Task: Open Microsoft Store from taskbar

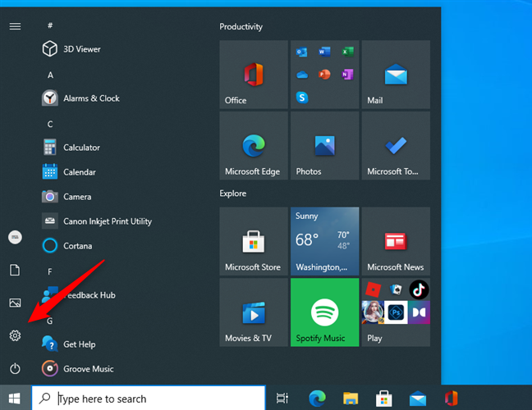Action: 384,399
